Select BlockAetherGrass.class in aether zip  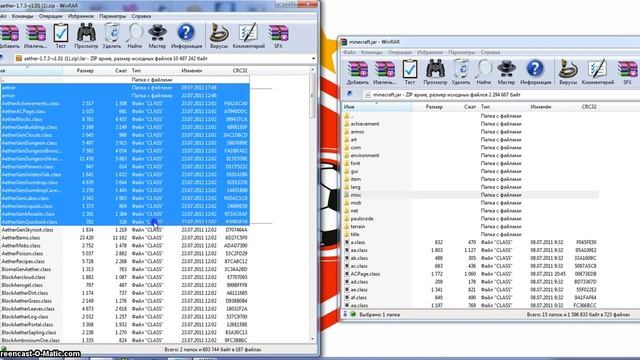click(27, 301)
